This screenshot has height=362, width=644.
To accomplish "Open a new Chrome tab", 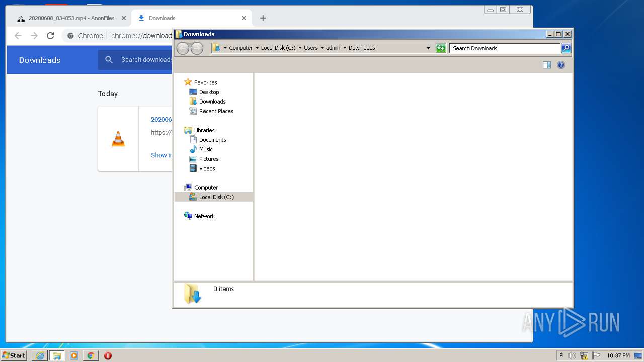I will [x=263, y=18].
